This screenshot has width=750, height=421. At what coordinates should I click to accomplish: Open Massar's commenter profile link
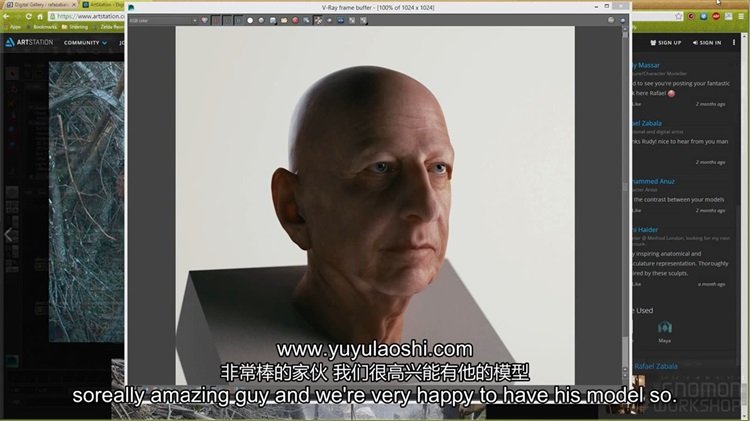(x=646, y=65)
